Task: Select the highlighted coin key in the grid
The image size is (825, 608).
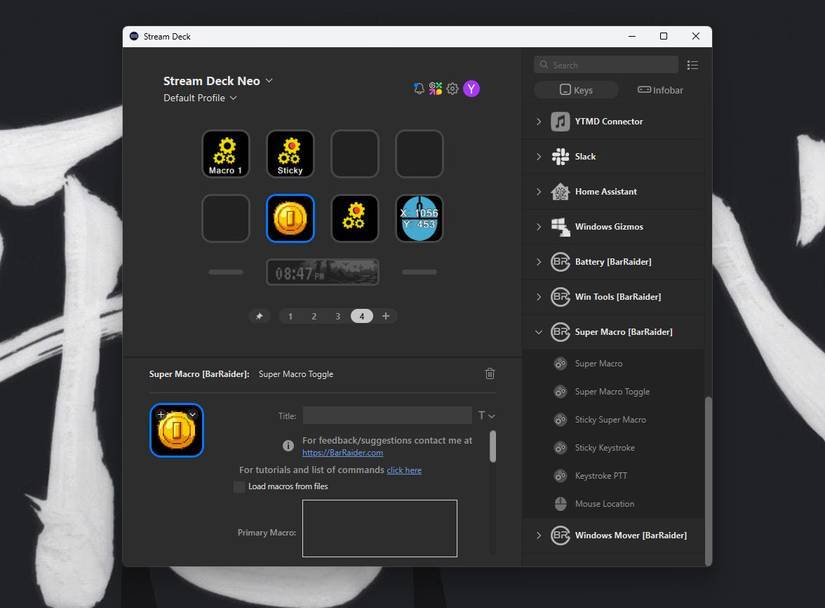Action: [289, 218]
